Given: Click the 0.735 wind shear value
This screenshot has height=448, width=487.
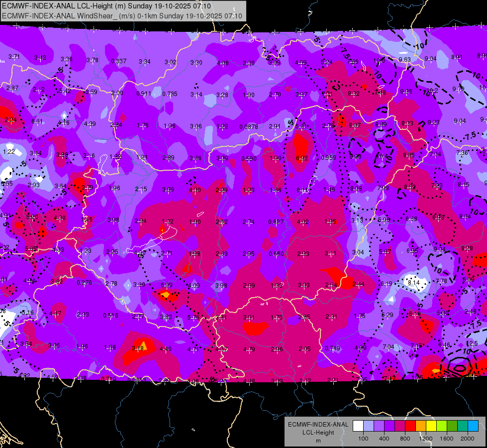Looking at the screenshot, I should (170, 94).
